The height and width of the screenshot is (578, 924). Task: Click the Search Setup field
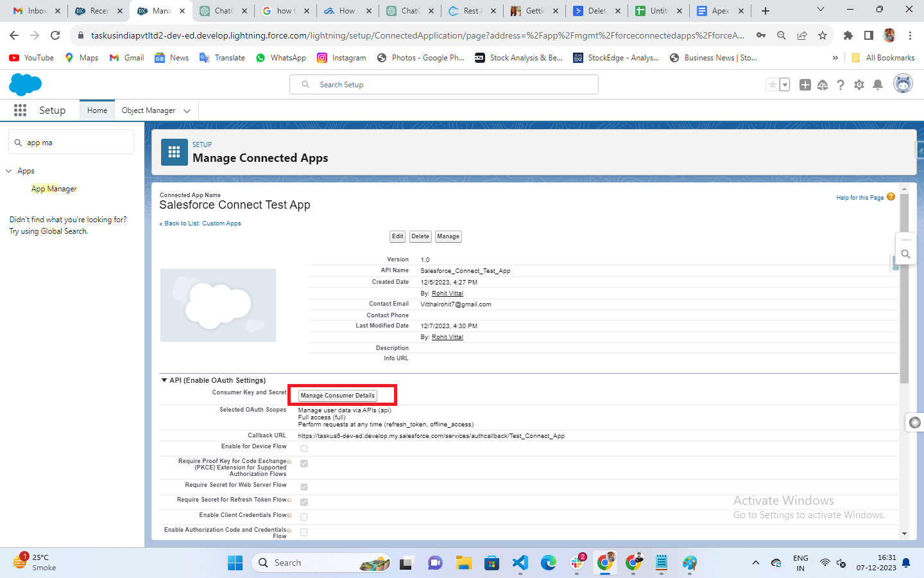tap(444, 85)
